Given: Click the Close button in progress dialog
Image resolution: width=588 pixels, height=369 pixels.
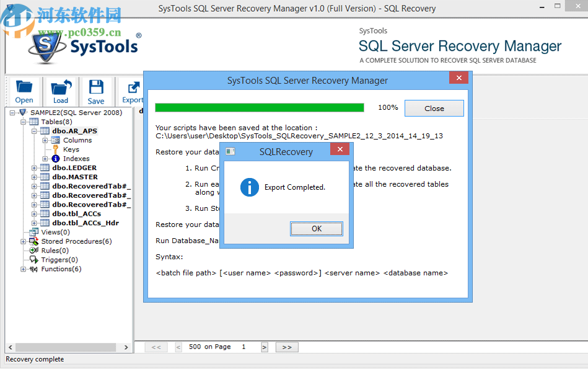Looking at the screenshot, I should coord(434,108).
